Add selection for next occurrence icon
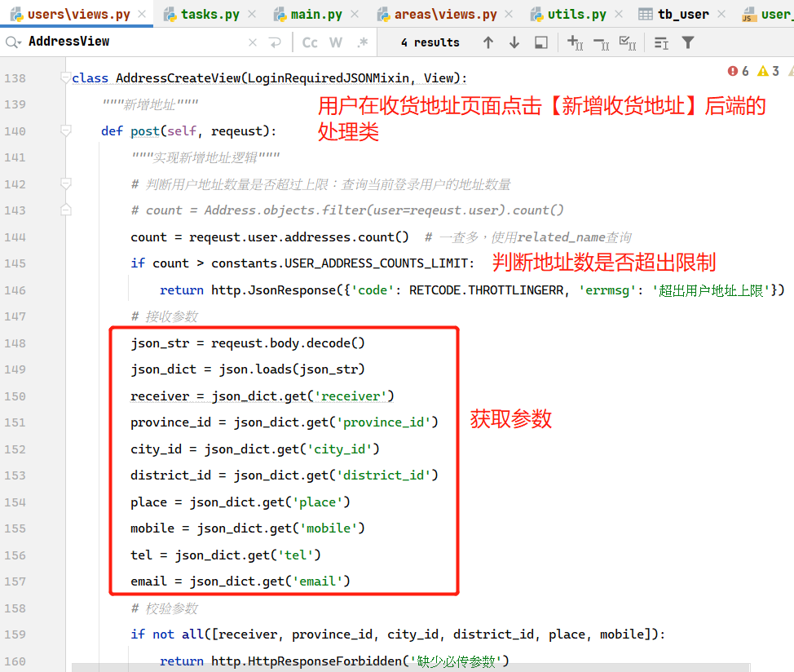This screenshot has width=794, height=672. click(x=576, y=42)
